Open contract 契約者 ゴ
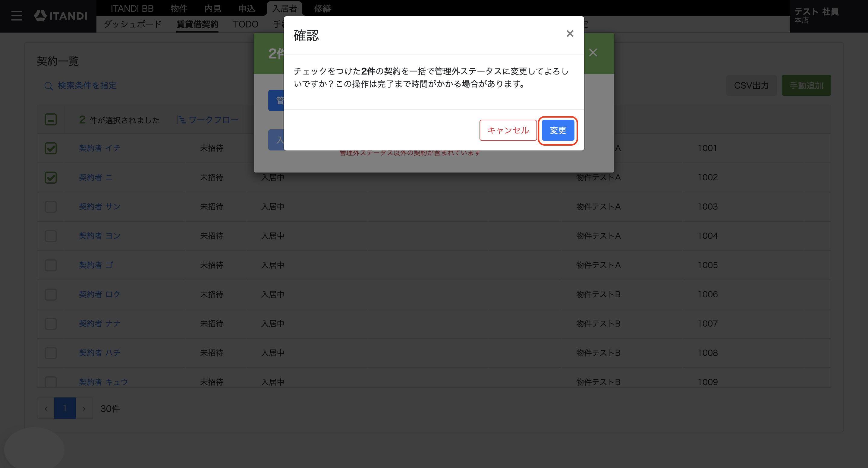This screenshot has height=468, width=868. click(x=96, y=265)
